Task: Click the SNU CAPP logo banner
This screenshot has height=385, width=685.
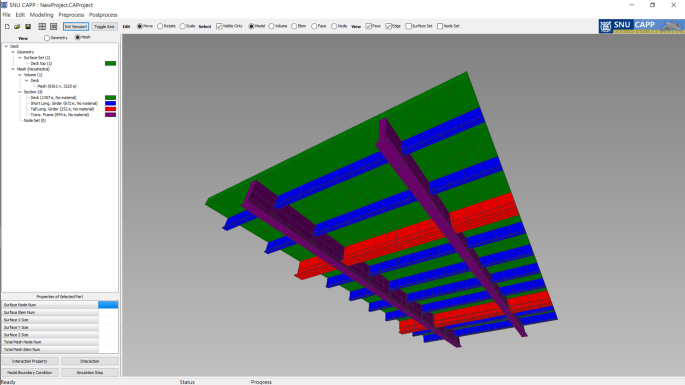Action: pos(641,26)
